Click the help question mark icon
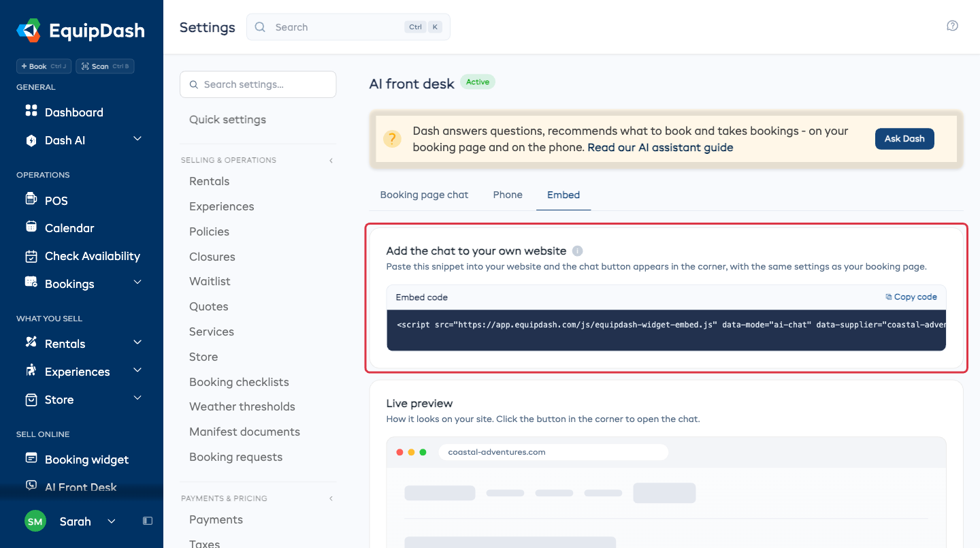The width and height of the screenshot is (980, 548). (953, 26)
